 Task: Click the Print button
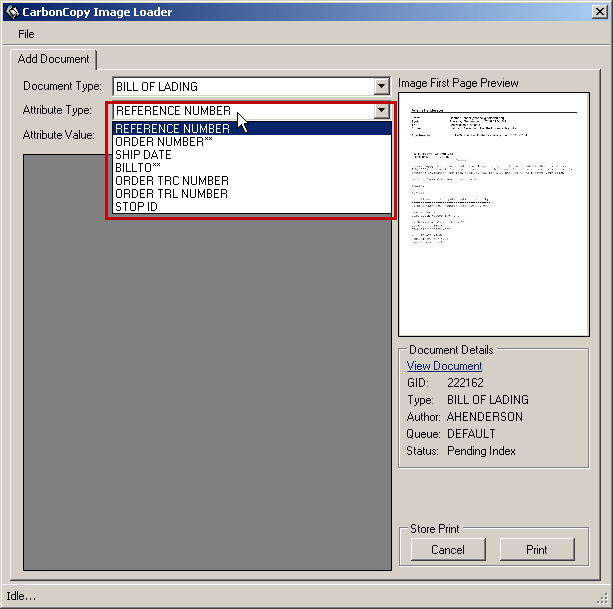click(x=537, y=549)
